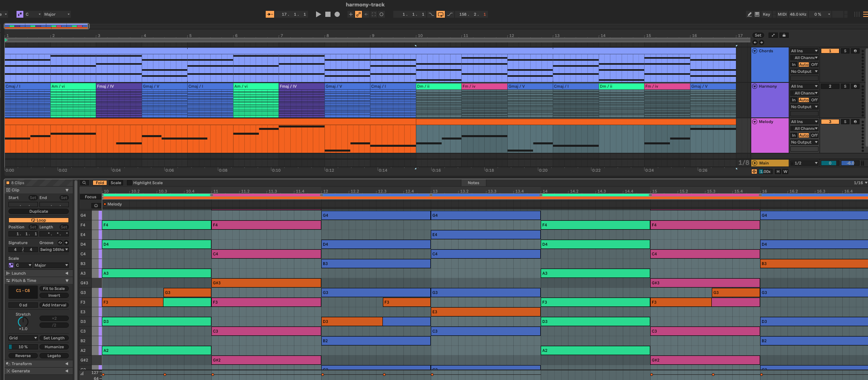The image size is (868, 380).
Task: Open the Swing 16ths groove dropdown
Action: 54,250
